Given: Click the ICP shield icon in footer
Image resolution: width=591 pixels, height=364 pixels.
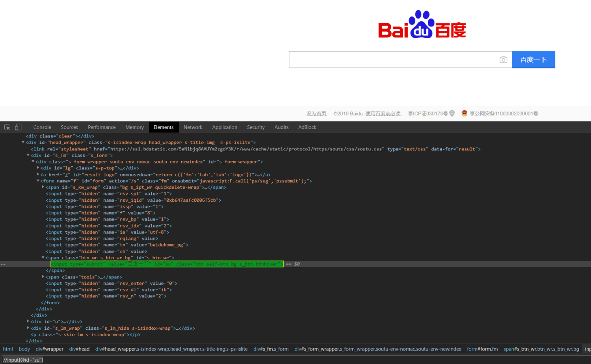Looking at the screenshot, I should point(452,113).
